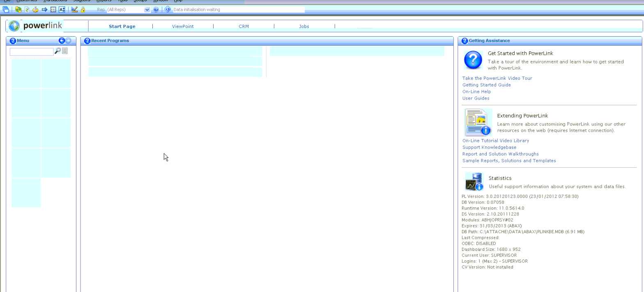Click the 'PL Version: 3.0.20120123.0000' line
The width and height of the screenshot is (644, 292).
click(520, 197)
